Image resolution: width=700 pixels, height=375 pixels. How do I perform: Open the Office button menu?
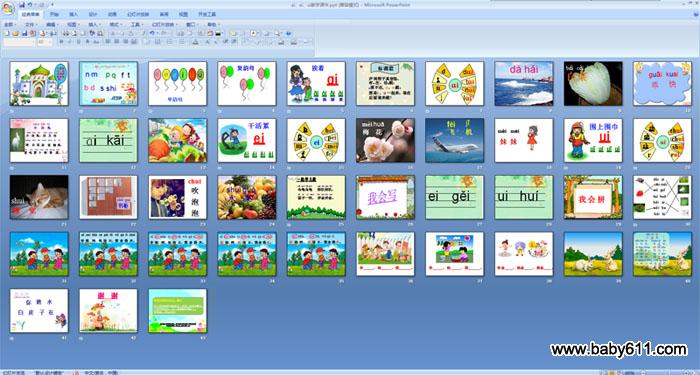(8, 8)
